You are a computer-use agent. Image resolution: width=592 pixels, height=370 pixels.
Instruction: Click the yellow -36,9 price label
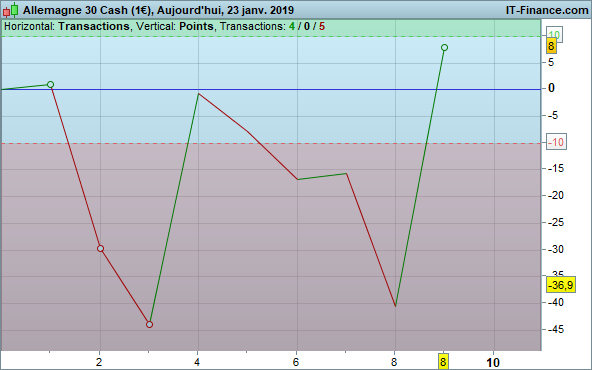561,285
